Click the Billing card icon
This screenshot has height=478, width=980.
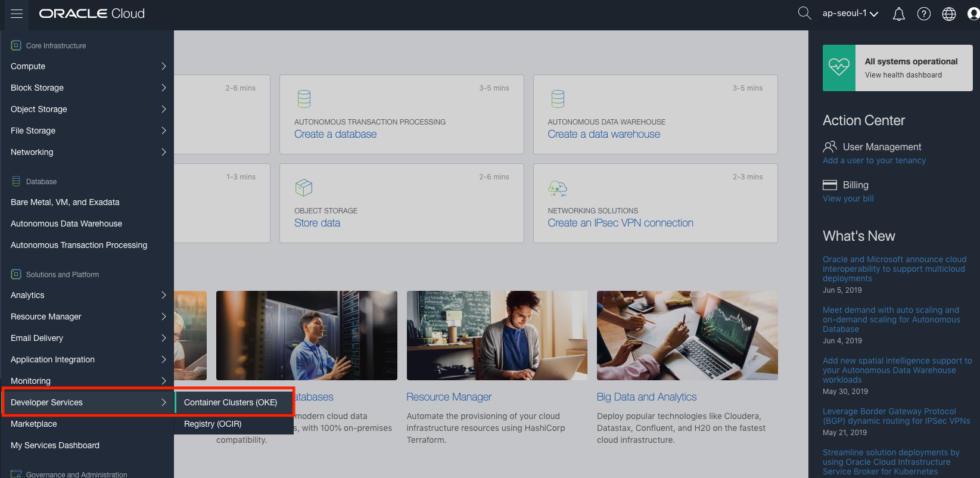830,185
